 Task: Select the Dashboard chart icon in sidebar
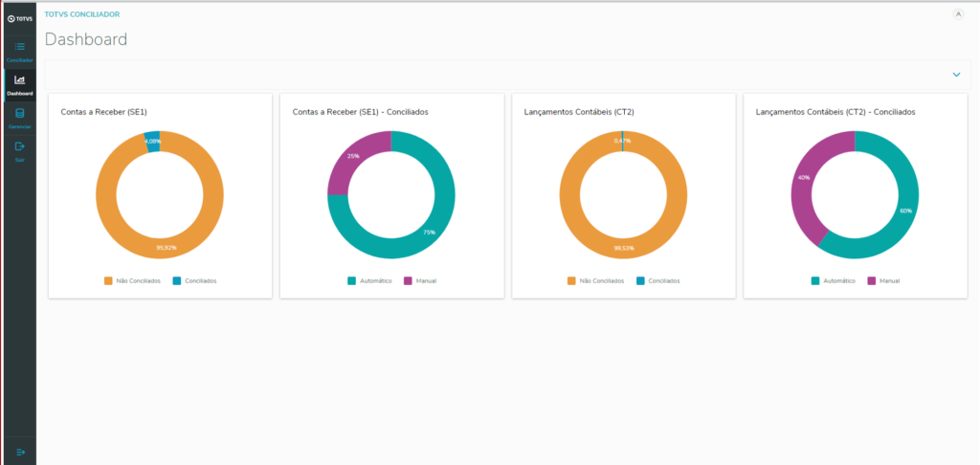click(x=19, y=80)
